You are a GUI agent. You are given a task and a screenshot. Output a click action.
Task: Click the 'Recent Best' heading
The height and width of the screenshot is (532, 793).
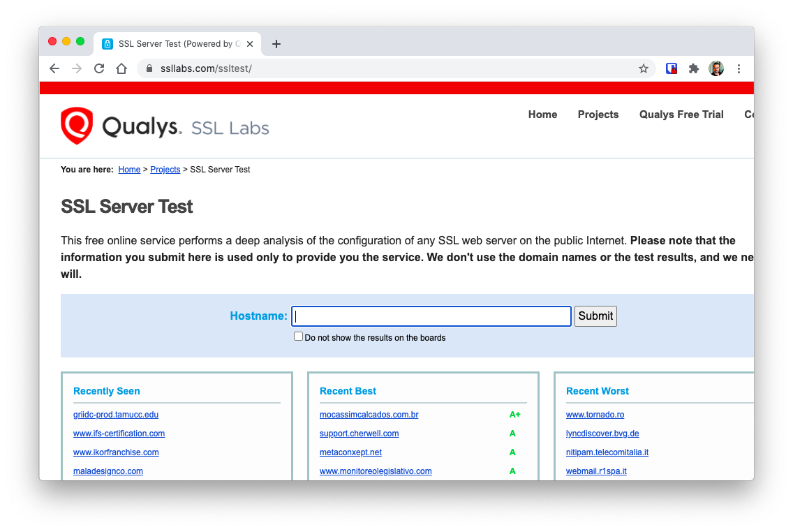pos(348,391)
